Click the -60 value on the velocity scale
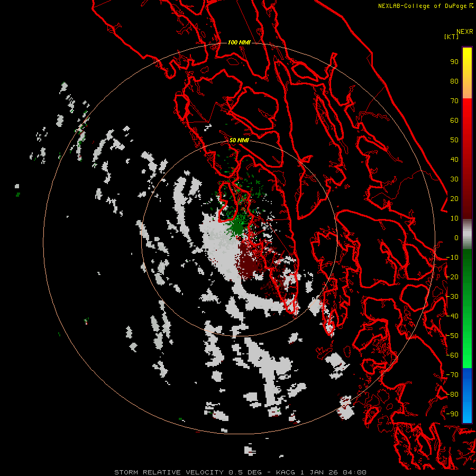 click(x=452, y=355)
